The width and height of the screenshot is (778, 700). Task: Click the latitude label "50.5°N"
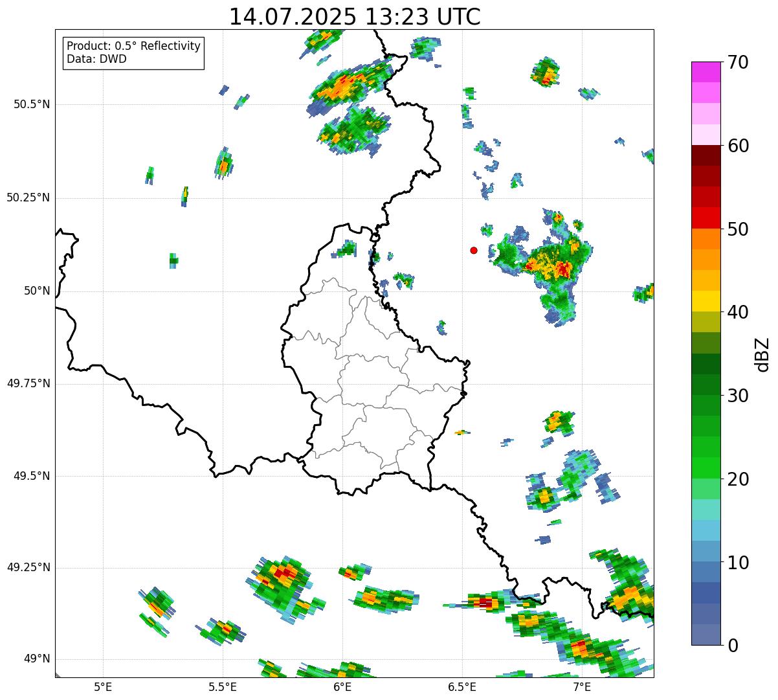coord(31,104)
